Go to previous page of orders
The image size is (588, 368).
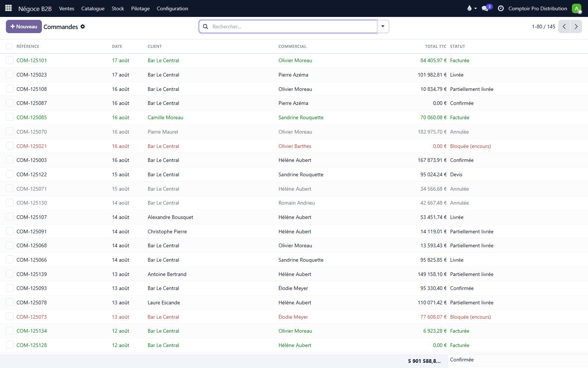564,26
